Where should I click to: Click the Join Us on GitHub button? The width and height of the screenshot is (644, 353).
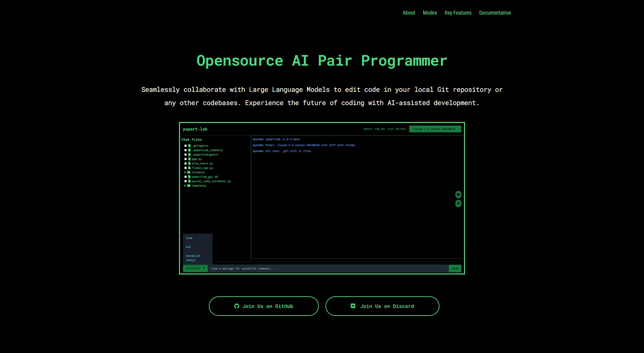coord(264,306)
